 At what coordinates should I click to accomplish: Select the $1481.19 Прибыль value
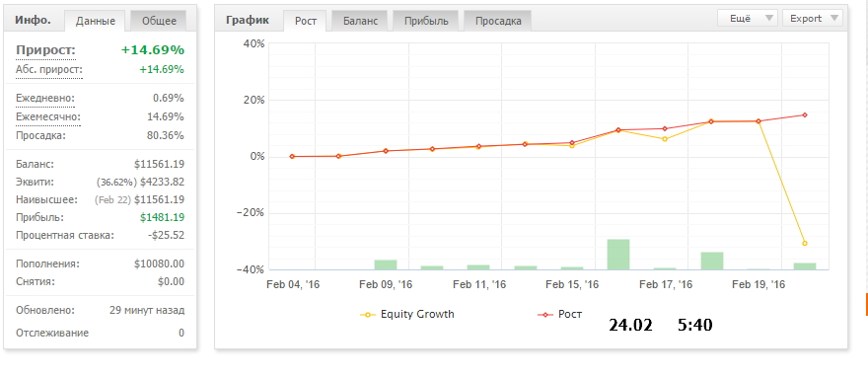[162, 218]
